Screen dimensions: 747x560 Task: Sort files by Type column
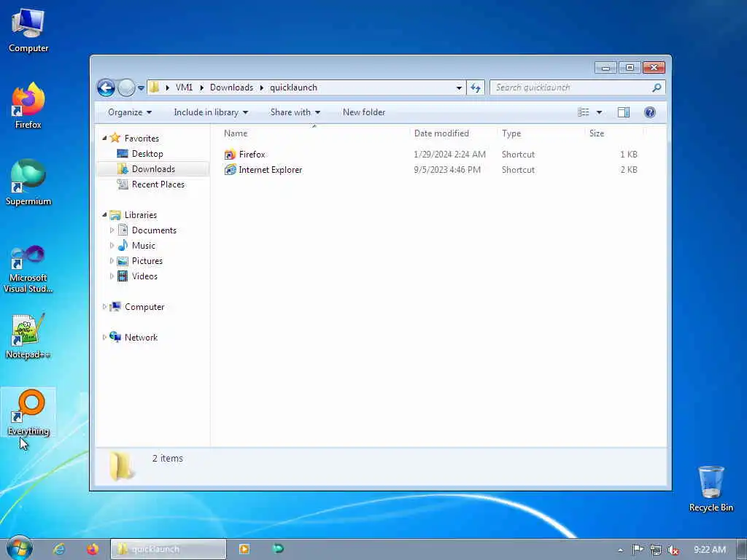pos(541,133)
